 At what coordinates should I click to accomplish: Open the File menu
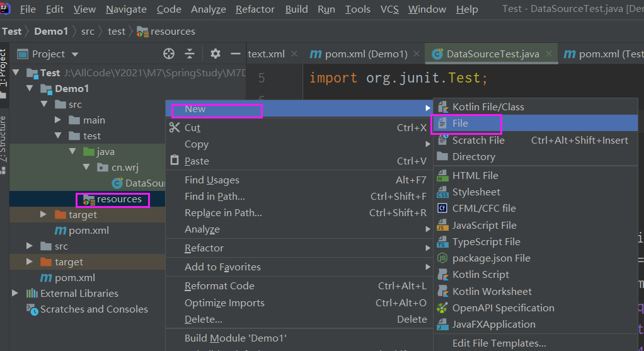28,9
